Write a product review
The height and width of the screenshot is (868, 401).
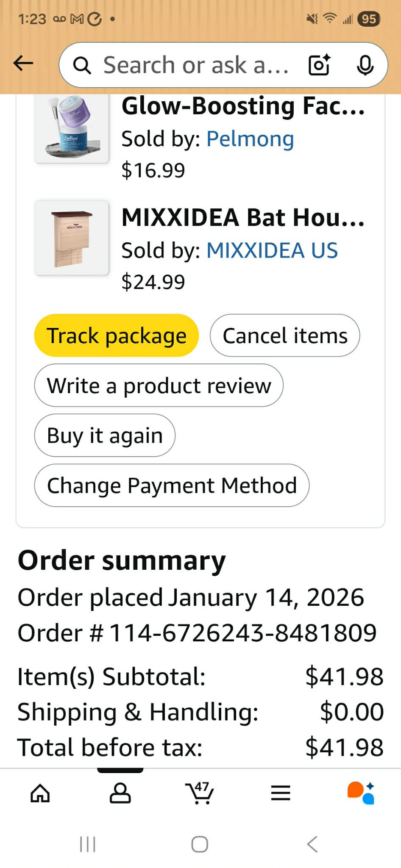click(159, 385)
